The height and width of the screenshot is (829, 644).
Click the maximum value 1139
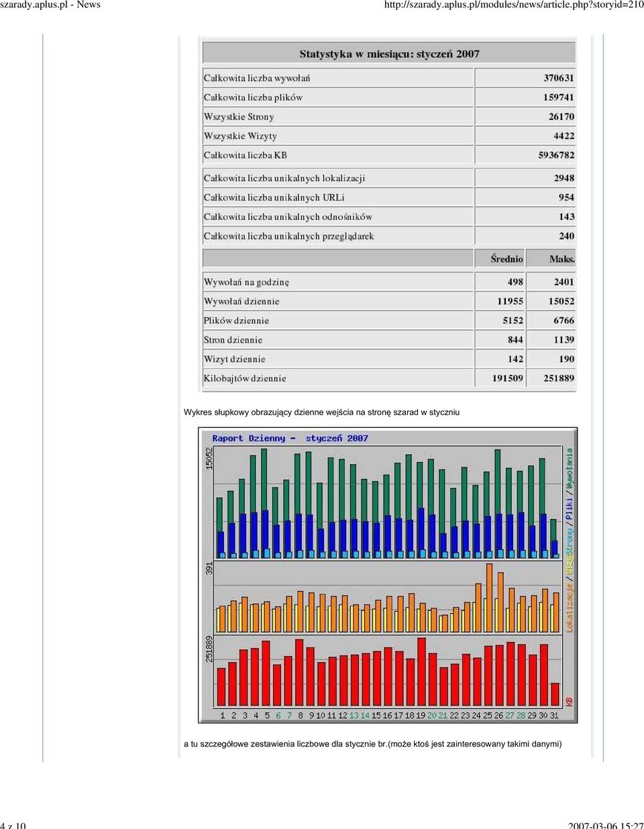(564, 341)
